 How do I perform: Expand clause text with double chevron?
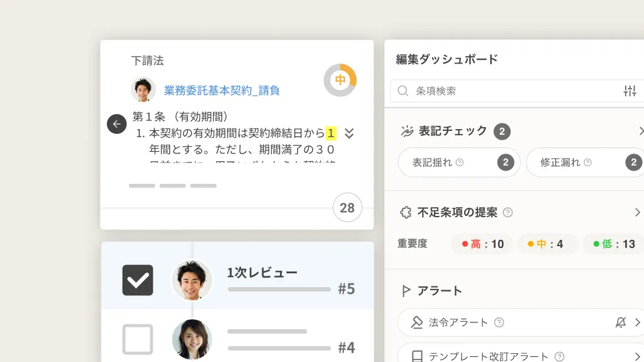point(349,133)
